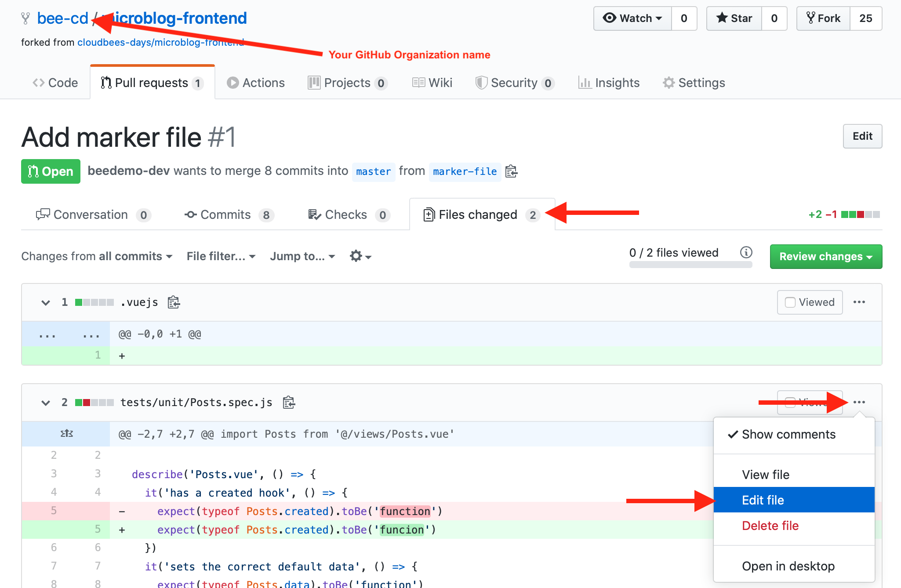The width and height of the screenshot is (901, 588).
Task: Click the fork icon beside bee-cd repo name
Action: click(25, 18)
